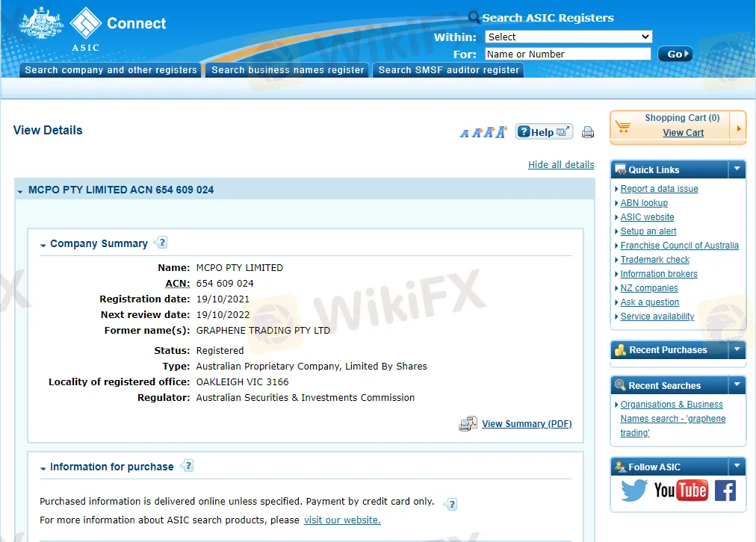Viewport: 756px width, 542px height.
Task: Open the Within select dropdown
Action: tap(568, 37)
